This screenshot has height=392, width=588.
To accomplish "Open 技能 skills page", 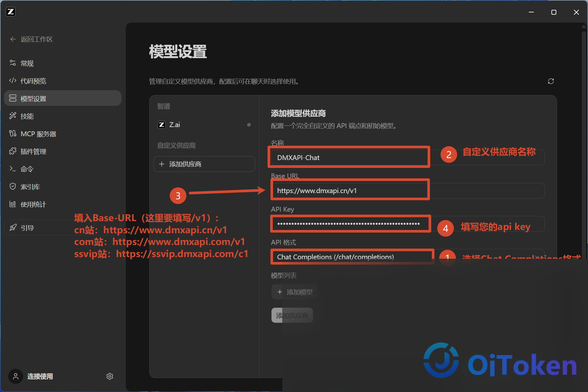I will point(63,116).
